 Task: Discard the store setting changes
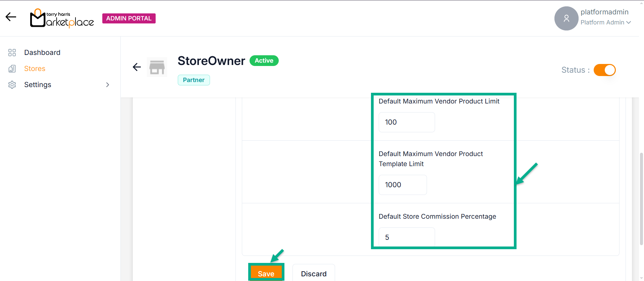(314, 273)
